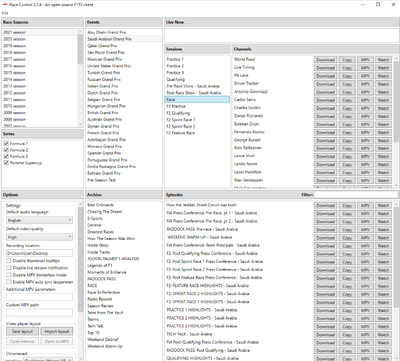This screenshot has width=400, height=361.
Task: Open the File menu
Action: (5, 13)
